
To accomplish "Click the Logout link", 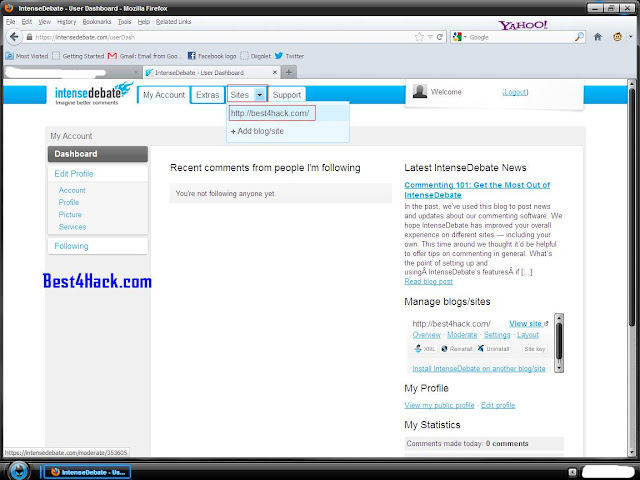I will [x=515, y=92].
